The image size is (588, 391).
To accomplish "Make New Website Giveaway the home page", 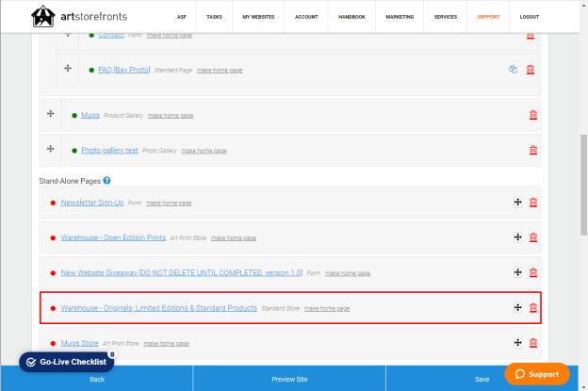I will click(x=348, y=273).
